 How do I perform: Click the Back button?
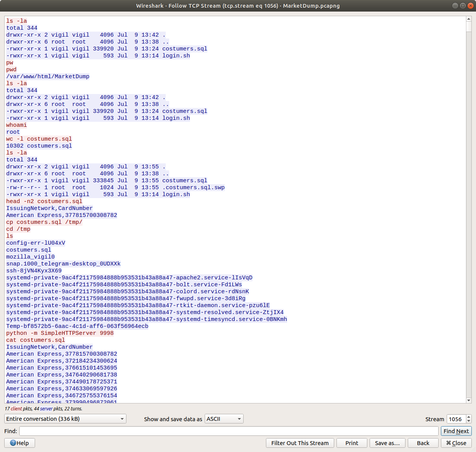[x=423, y=443]
